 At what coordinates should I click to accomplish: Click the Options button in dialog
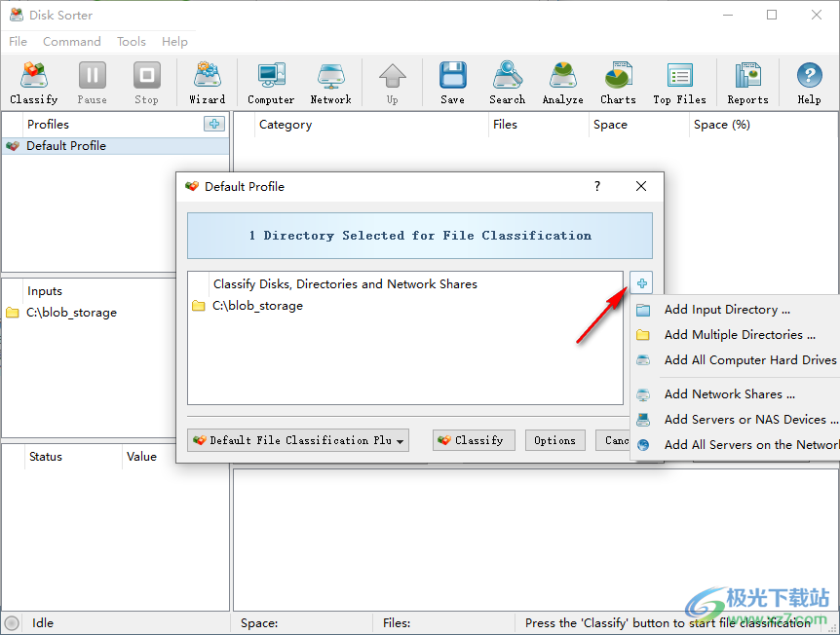pyautogui.click(x=555, y=440)
